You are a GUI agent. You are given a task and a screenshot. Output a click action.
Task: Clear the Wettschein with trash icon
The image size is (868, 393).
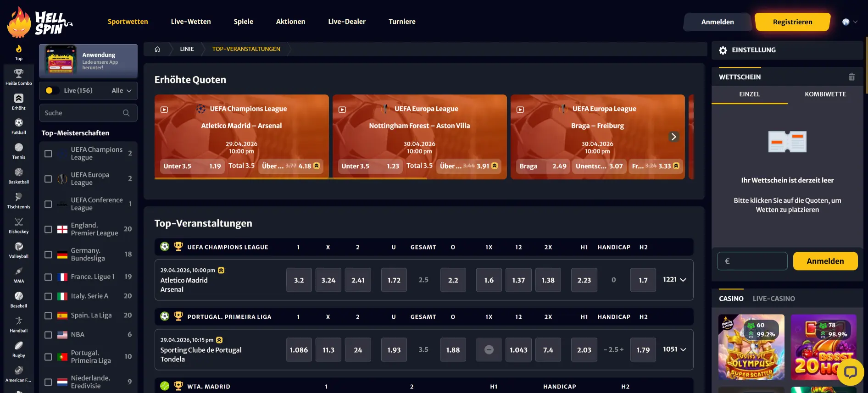click(851, 77)
